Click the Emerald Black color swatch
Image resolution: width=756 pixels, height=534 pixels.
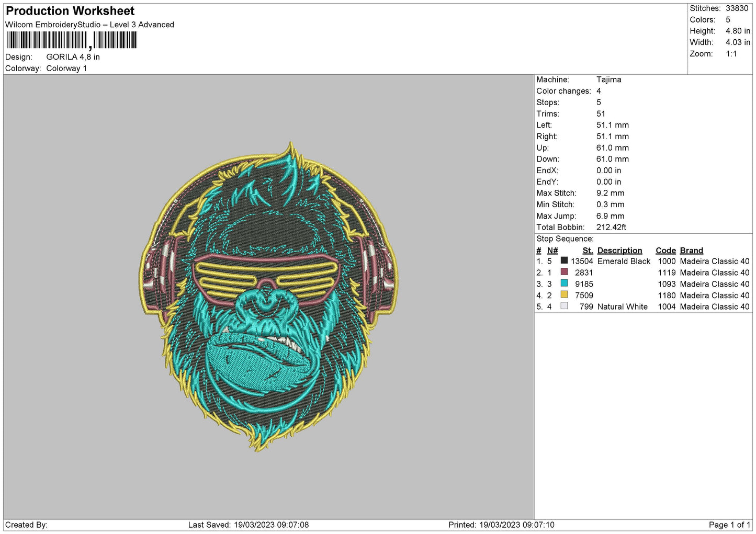(x=564, y=260)
